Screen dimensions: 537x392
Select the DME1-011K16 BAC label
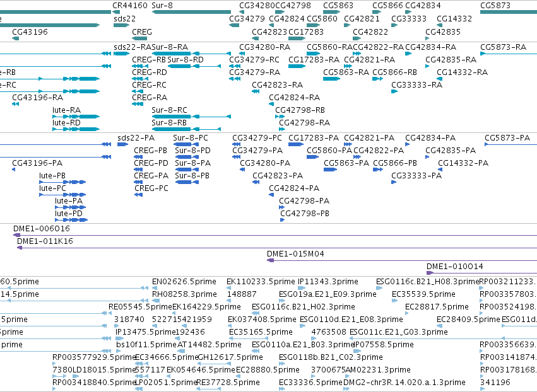[45, 241]
